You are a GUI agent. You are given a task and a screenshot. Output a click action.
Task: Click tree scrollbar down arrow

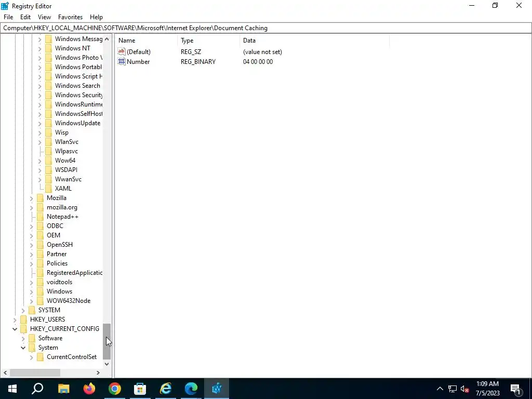pos(107,364)
